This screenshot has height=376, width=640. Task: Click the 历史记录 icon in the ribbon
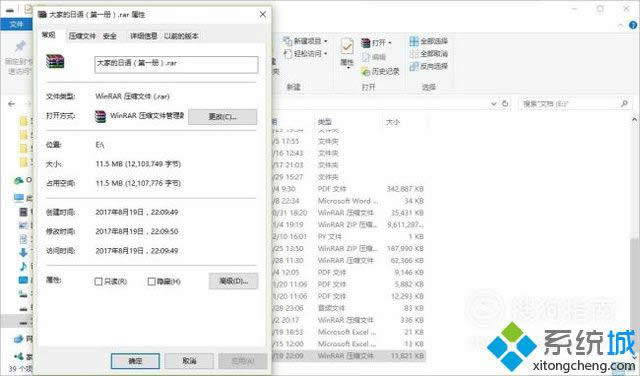click(x=365, y=72)
